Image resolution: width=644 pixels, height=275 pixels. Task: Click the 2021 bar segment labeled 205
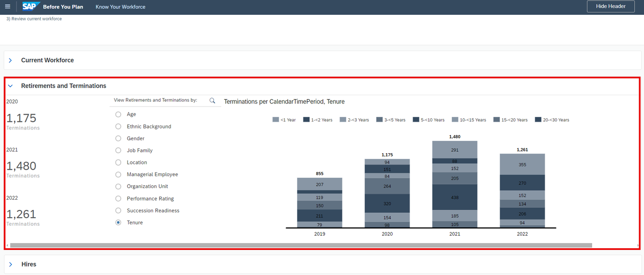tap(455, 178)
